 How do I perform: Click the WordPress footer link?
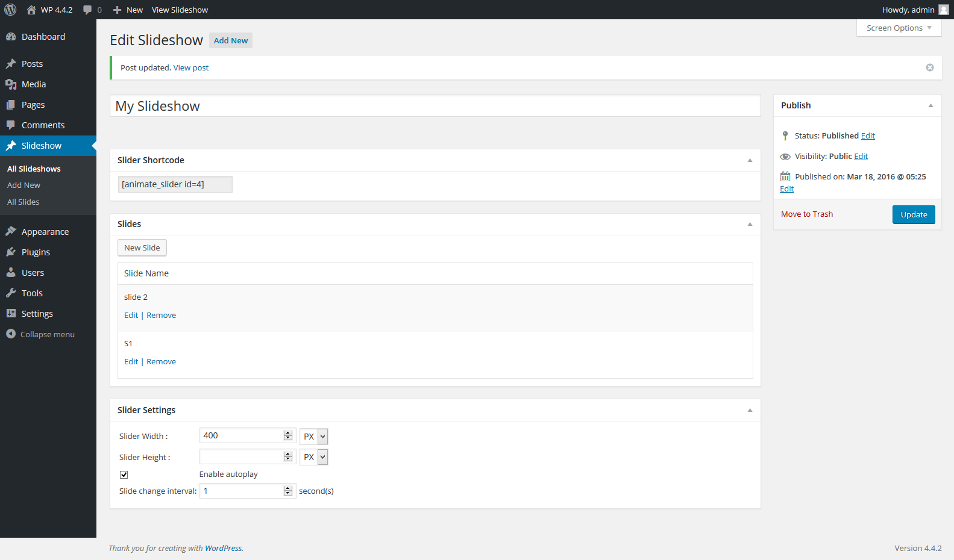click(x=224, y=548)
